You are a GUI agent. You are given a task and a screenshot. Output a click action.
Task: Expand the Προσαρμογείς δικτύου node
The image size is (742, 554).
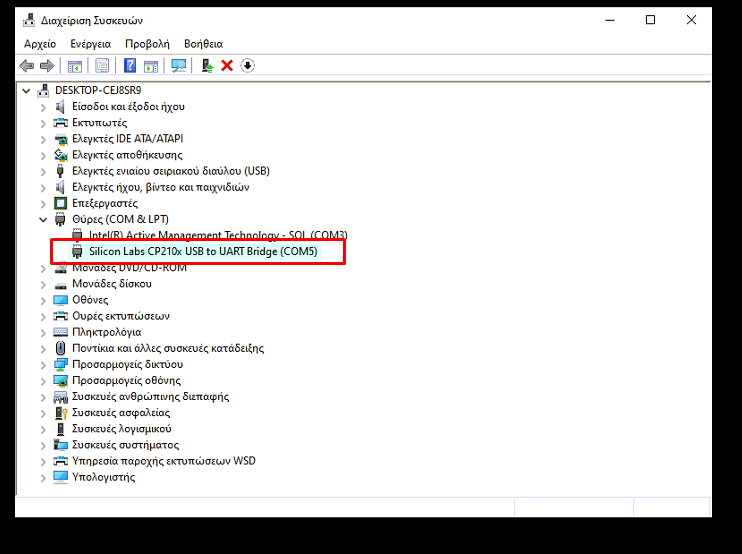[43, 364]
